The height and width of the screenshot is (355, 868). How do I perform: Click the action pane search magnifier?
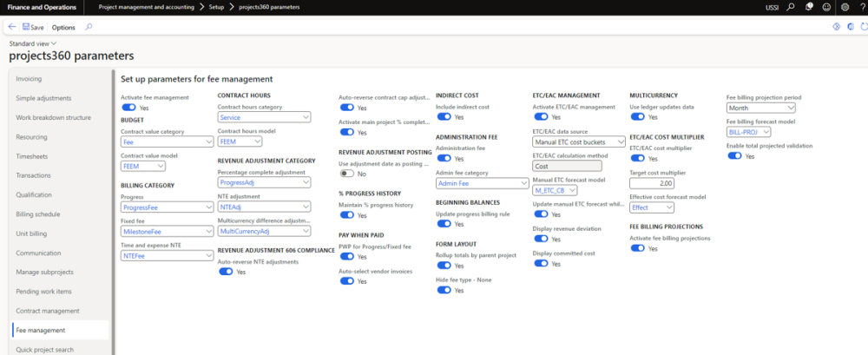coord(89,27)
